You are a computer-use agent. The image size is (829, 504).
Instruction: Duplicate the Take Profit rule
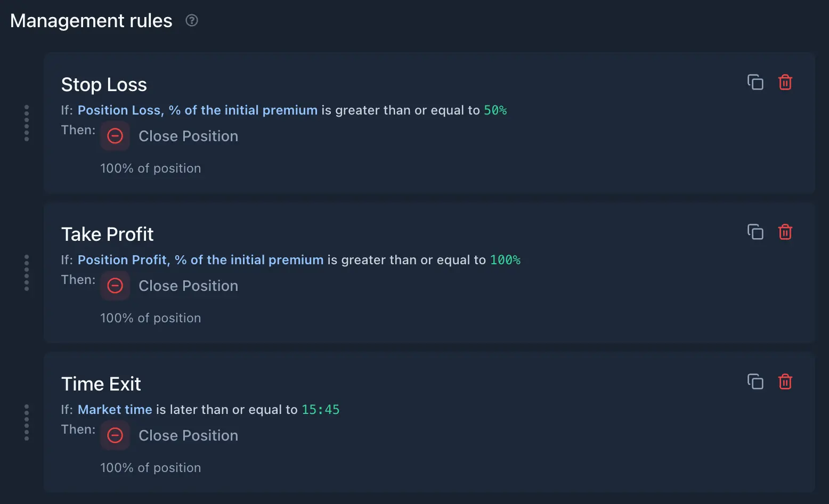click(x=755, y=232)
